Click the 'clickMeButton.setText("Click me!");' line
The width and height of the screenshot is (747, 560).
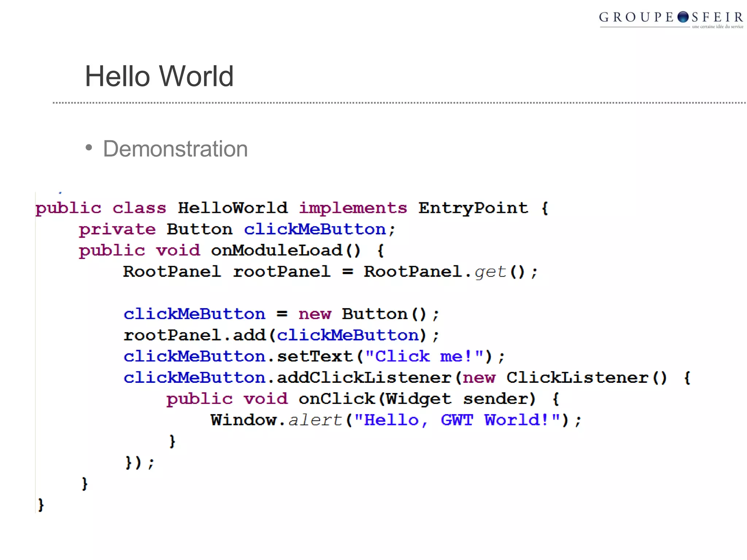coord(314,357)
